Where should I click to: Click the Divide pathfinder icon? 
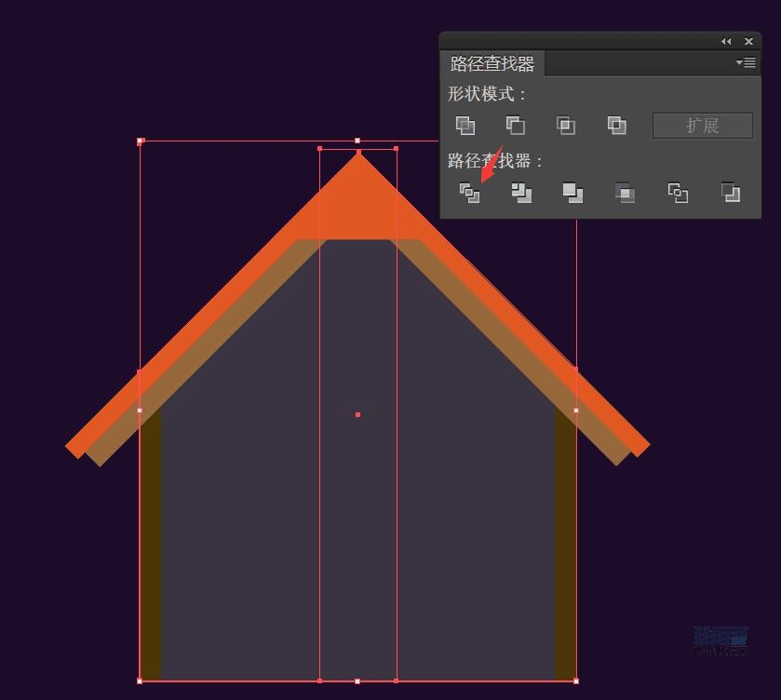(470, 193)
